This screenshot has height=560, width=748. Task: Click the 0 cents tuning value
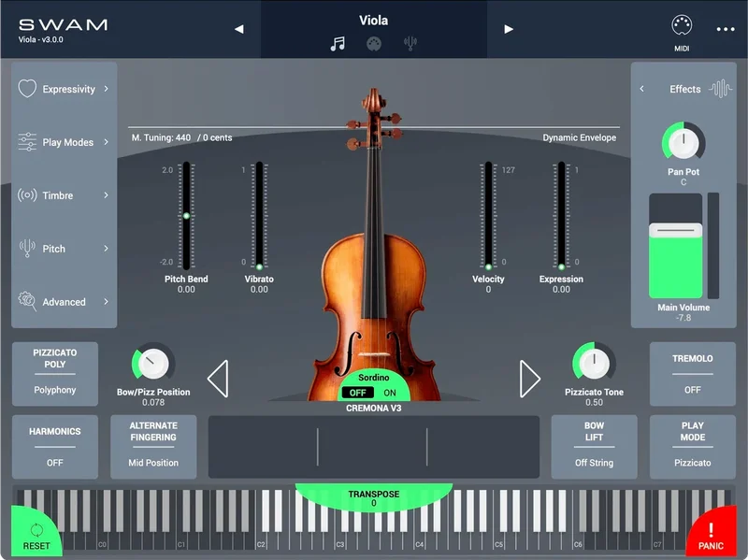point(217,137)
